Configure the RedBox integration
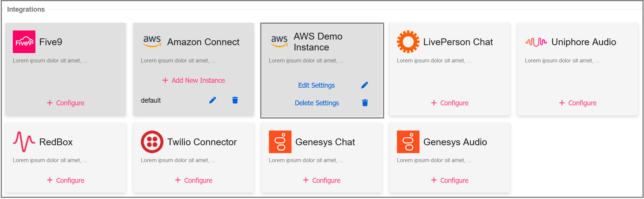Image resolution: width=644 pixels, height=199 pixels. (x=66, y=180)
